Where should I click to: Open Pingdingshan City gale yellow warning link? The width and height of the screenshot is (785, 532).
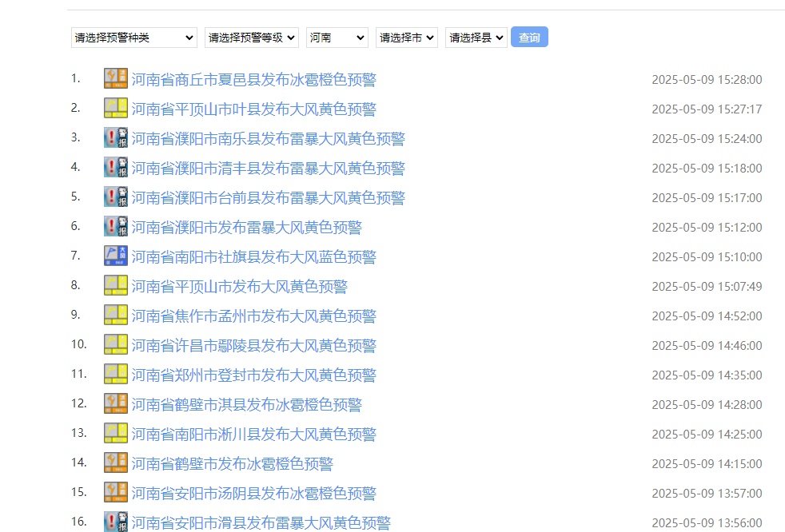click(239, 287)
